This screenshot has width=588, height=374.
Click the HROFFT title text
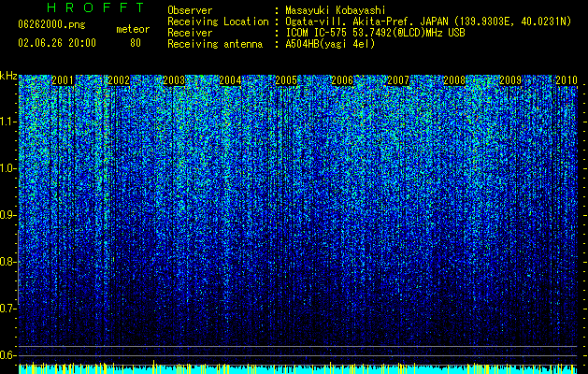pyautogui.click(x=95, y=7)
